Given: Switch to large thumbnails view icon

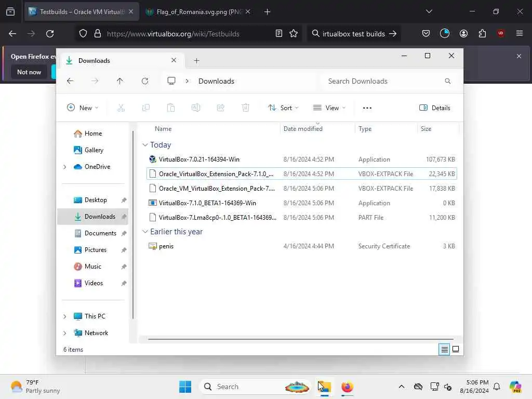Looking at the screenshot, I should click(x=456, y=349).
